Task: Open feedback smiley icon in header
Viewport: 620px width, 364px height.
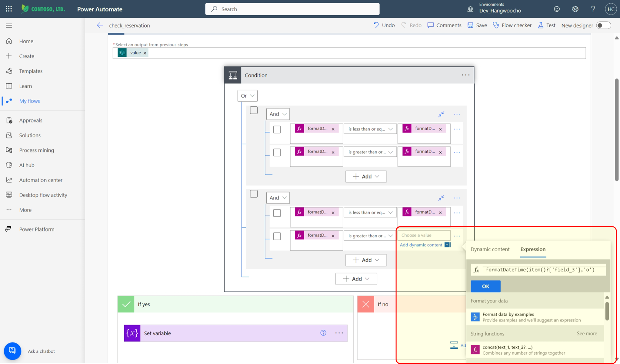Action: (557, 9)
